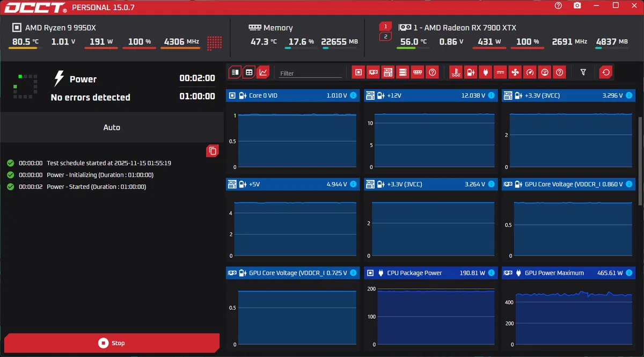
Task: Toggle the usage dial sensor filter
Action: point(544,72)
